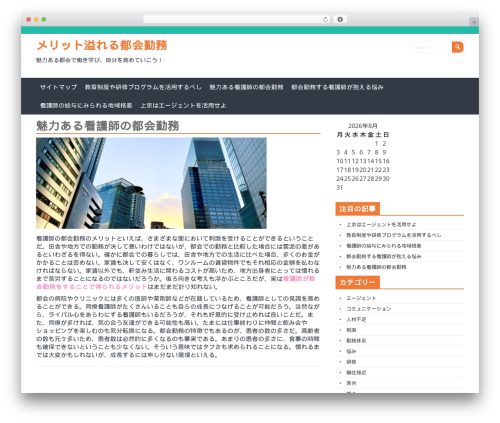Click day 15 in the calendar

click(x=378, y=161)
